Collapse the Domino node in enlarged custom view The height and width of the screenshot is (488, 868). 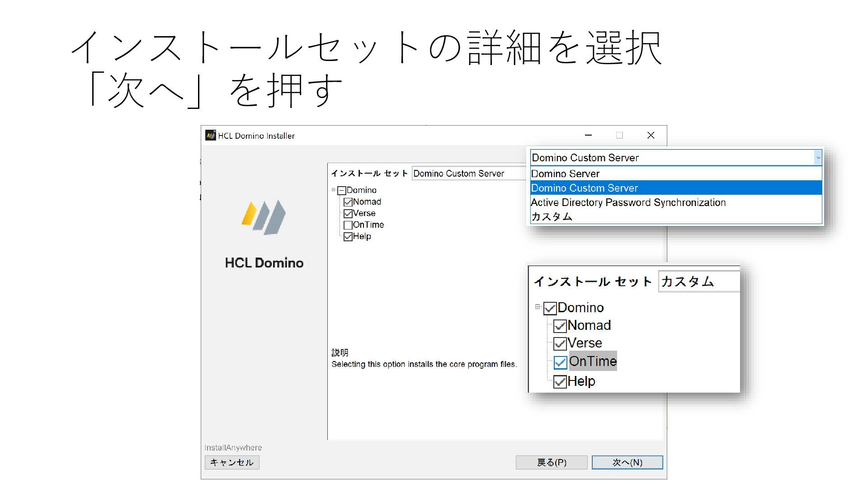[538, 307]
